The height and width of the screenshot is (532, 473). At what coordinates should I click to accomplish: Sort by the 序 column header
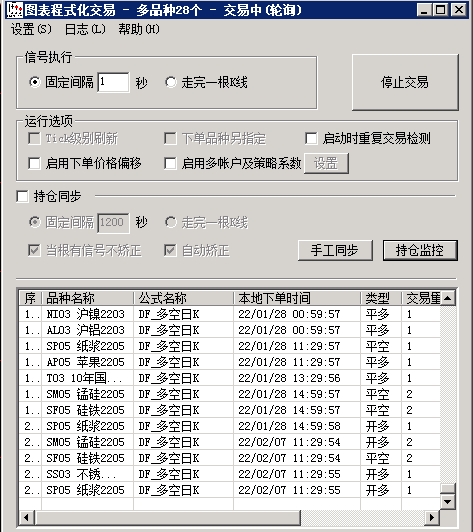click(x=30, y=298)
